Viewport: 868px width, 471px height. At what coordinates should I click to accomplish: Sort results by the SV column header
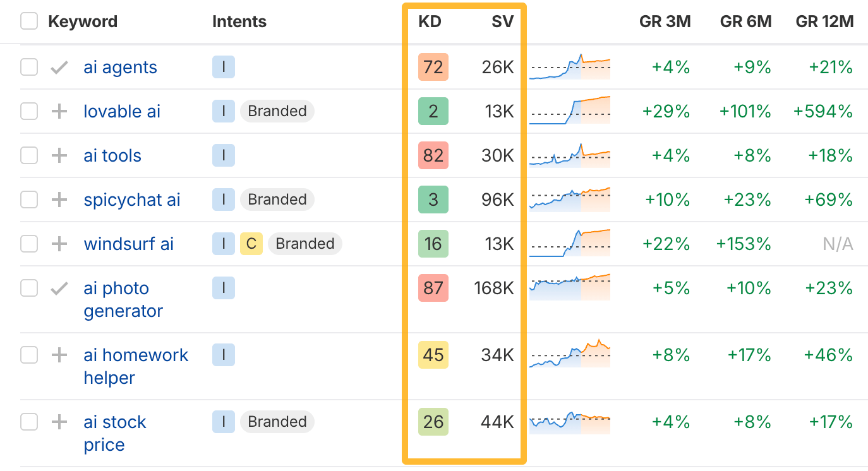(502, 21)
